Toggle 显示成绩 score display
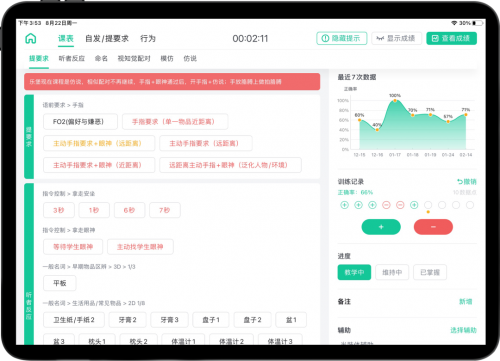 click(397, 38)
